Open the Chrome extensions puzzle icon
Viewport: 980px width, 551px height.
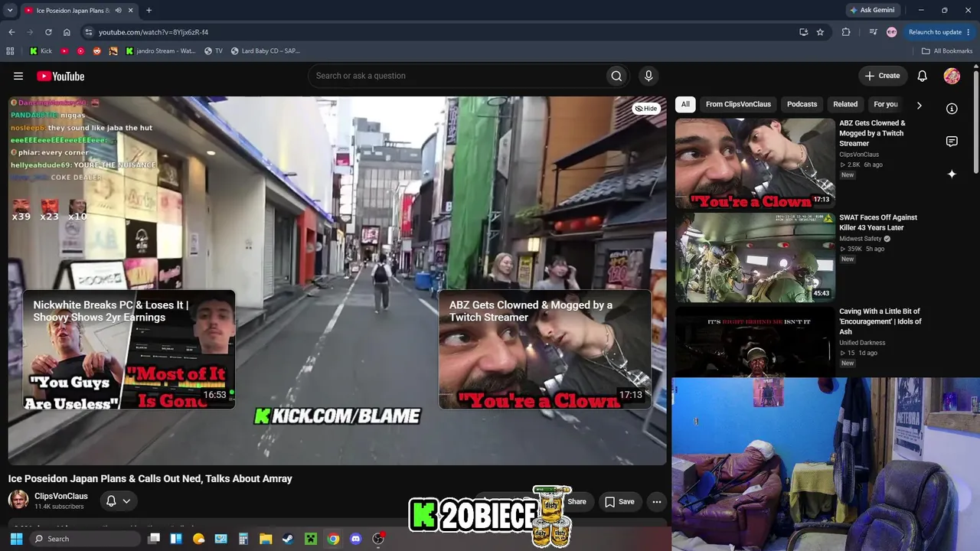point(846,32)
